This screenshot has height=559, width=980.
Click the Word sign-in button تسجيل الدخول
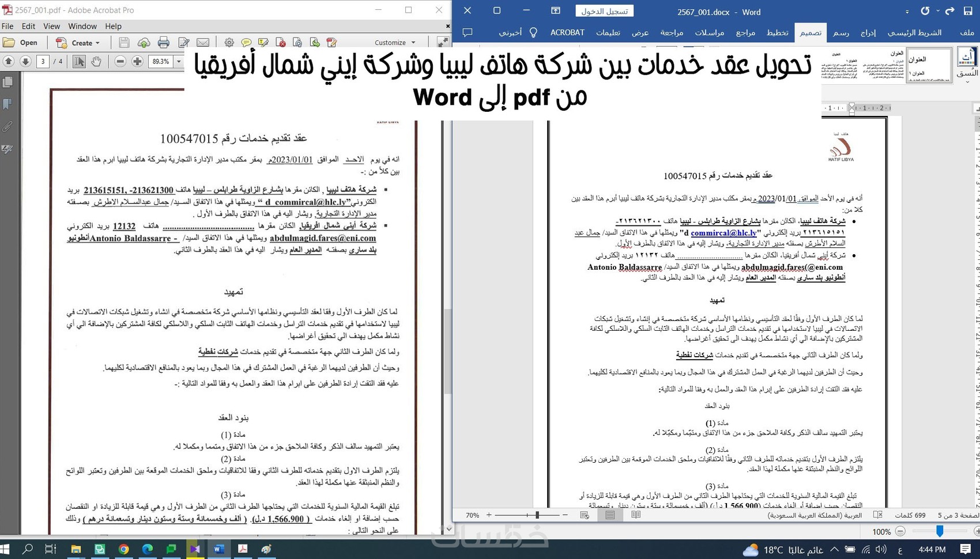604,11
